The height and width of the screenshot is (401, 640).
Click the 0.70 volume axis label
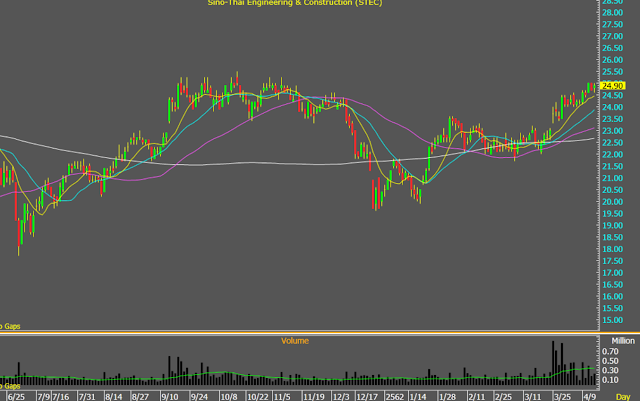click(x=610, y=352)
